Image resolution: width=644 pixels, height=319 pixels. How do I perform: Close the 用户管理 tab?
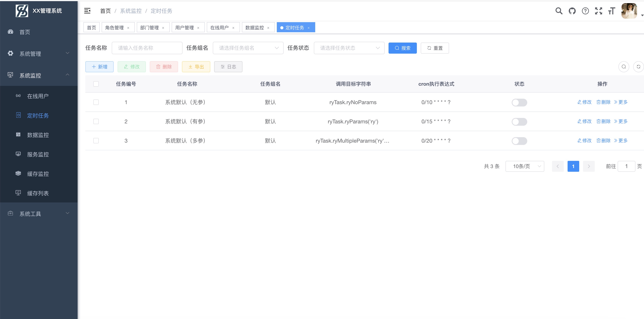tap(198, 28)
